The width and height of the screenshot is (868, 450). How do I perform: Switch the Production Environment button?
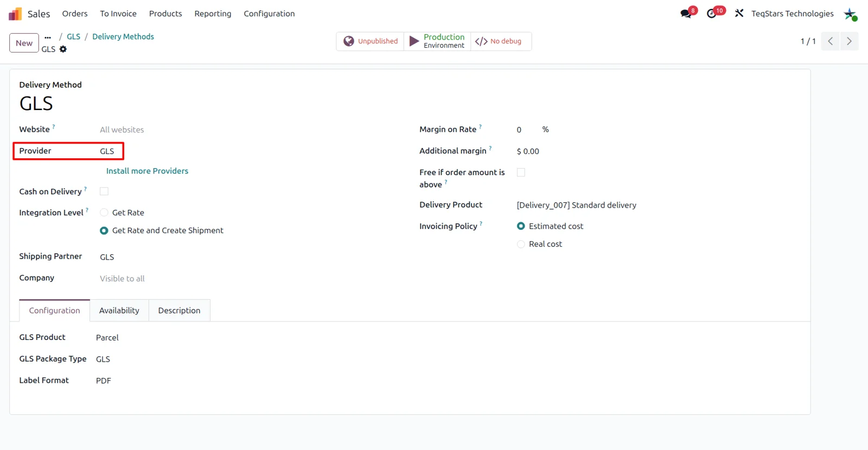(437, 41)
